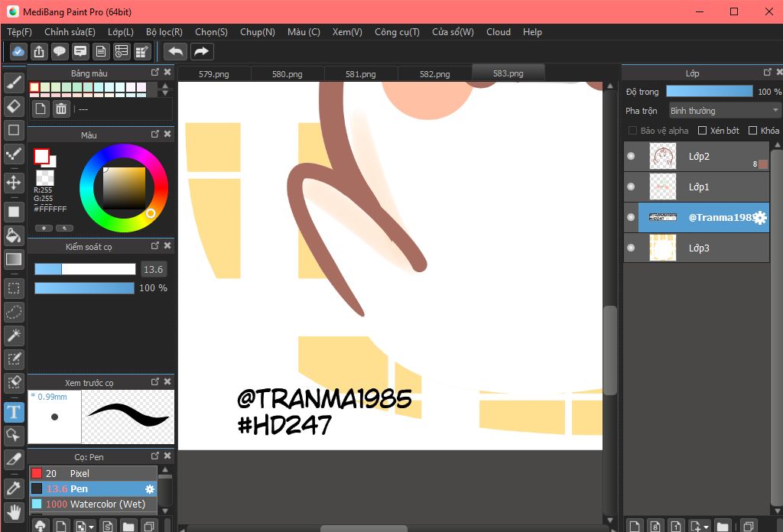Toggle visibility of layer Lớp2
Screen dimensions: 783x532
[631, 156]
